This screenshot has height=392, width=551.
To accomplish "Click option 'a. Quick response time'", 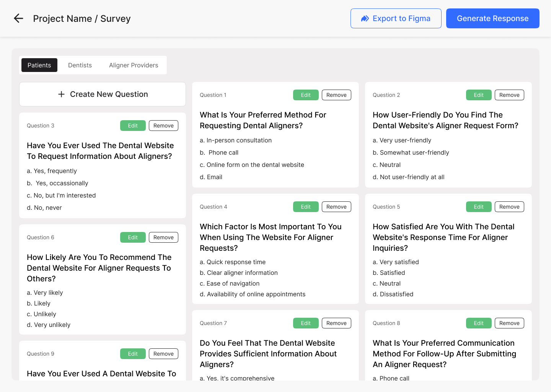I will pos(233,262).
